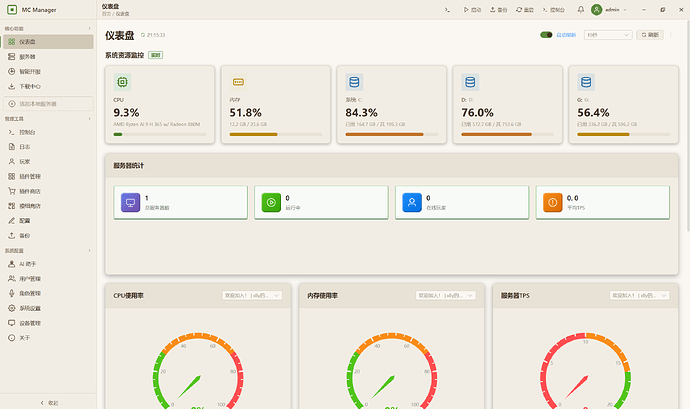
Task: Click the orange alert icon for average TPS
Action: pos(553,203)
